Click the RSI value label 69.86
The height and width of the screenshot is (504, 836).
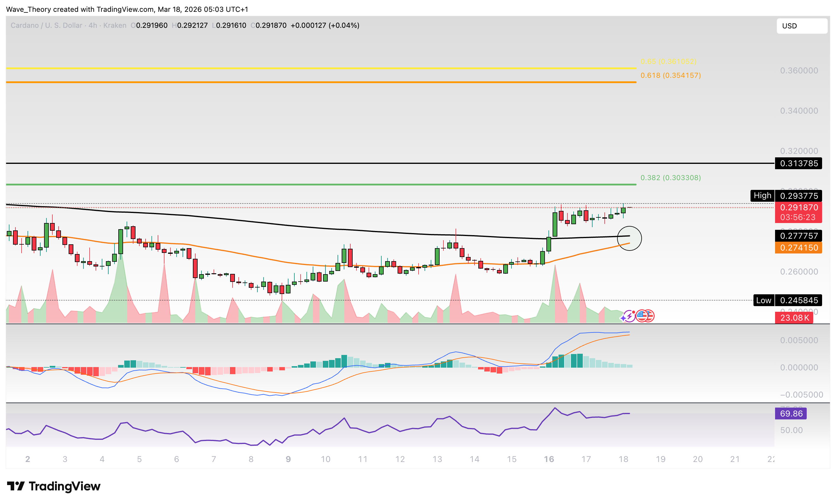pos(791,413)
